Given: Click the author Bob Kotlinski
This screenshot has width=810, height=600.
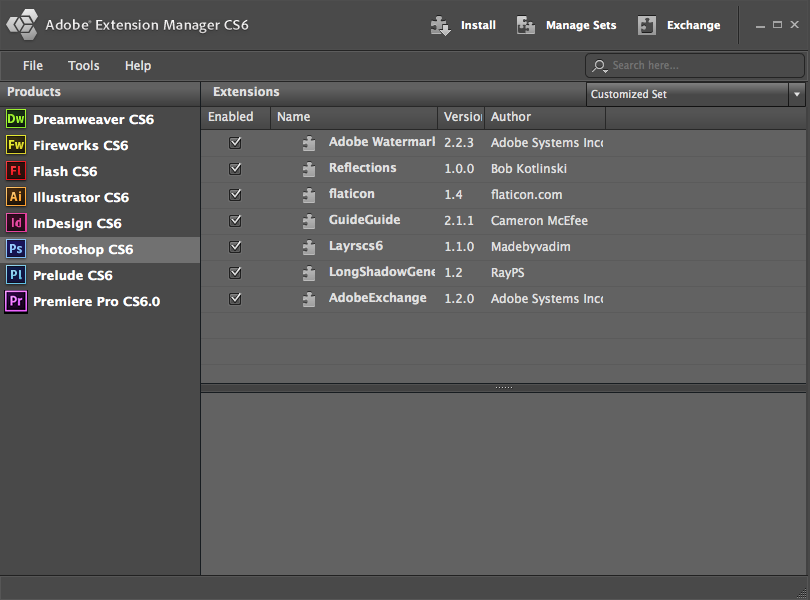Looking at the screenshot, I should click(x=529, y=168).
